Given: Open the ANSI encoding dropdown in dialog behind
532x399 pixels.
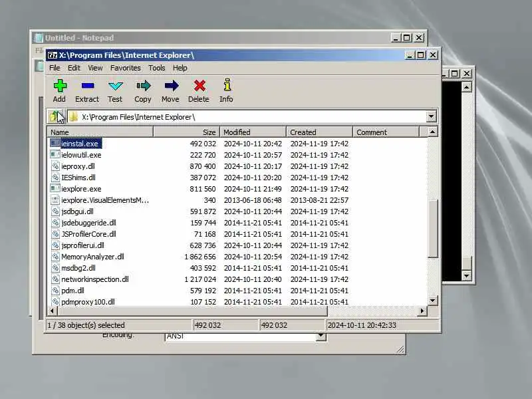Looking at the screenshot, I should 321,337.
